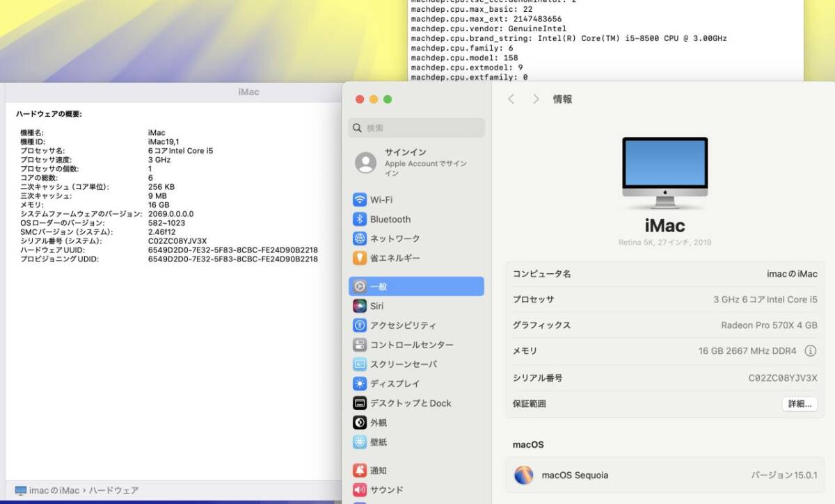Select アクセシビリティ in the sidebar
This screenshot has width=835, height=504.
tap(416, 325)
